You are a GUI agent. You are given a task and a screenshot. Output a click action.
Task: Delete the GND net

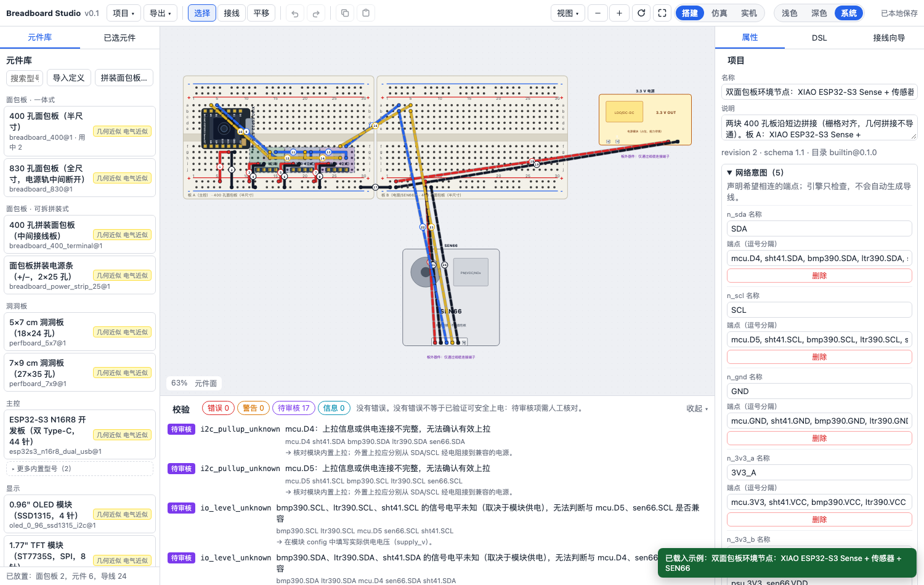(x=819, y=438)
